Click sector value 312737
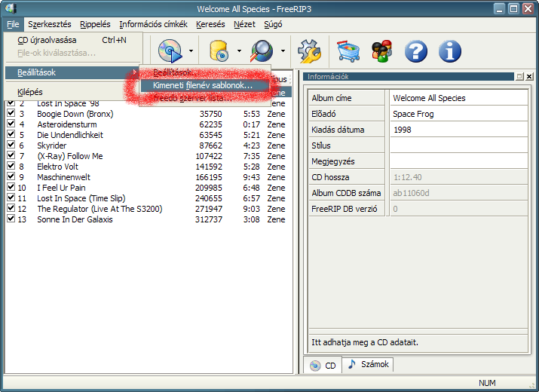 pos(209,219)
